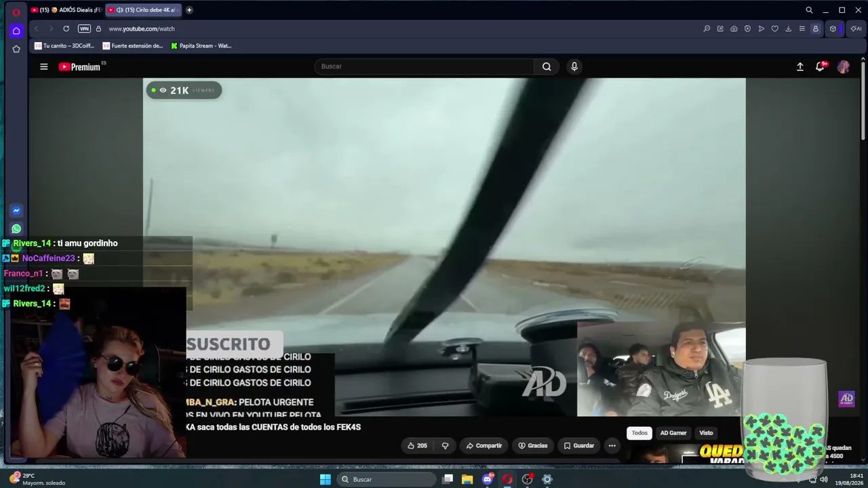Viewport: 868px width, 488px height.
Task: Open the address bar edit icon
Action: 720,28
